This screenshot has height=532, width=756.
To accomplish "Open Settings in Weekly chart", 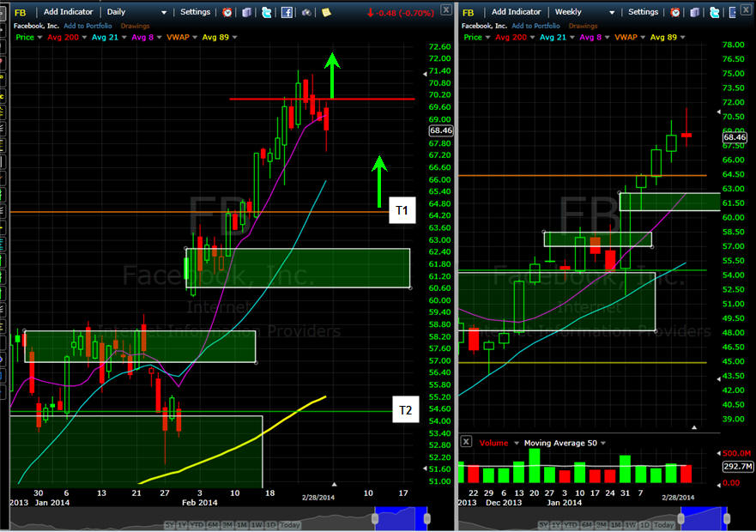I will click(643, 11).
